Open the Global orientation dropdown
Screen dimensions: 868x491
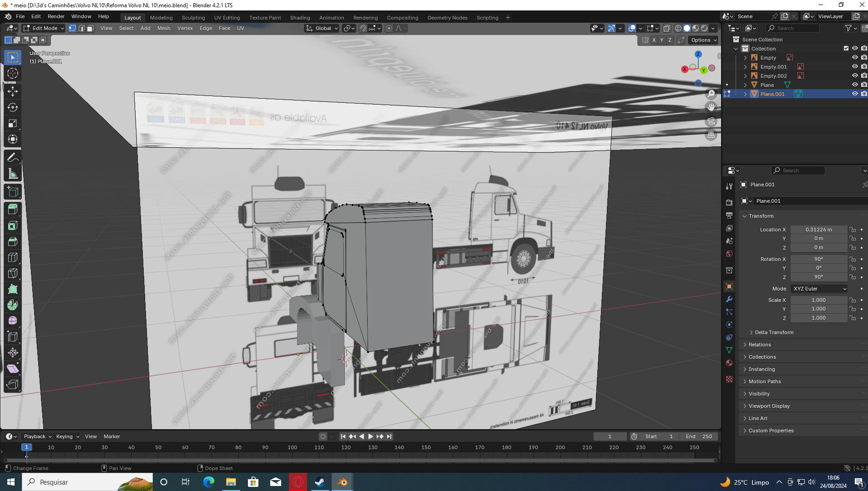322,28
